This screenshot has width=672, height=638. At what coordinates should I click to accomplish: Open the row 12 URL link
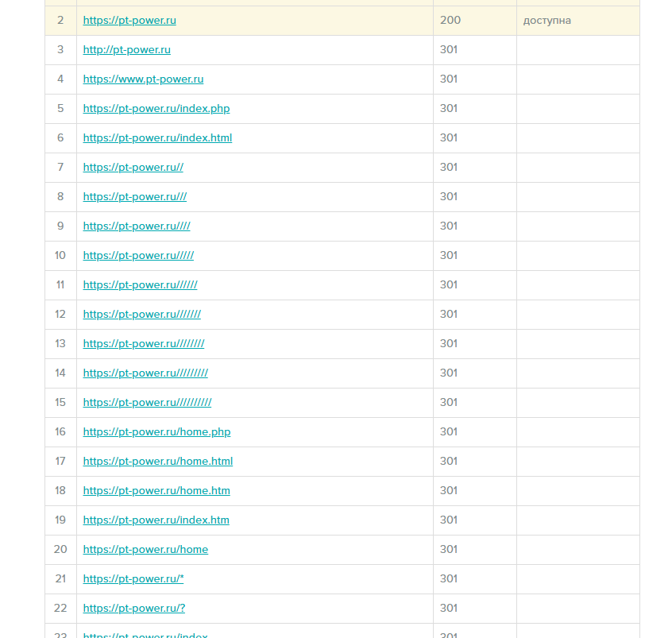click(x=142, y=315)
